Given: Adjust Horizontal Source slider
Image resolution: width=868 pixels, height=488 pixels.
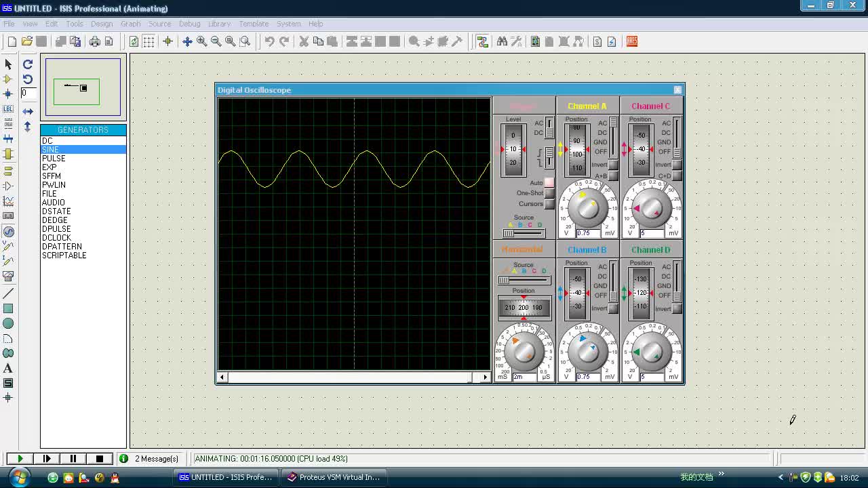Looking at the screenshot, I should (523, 279).
